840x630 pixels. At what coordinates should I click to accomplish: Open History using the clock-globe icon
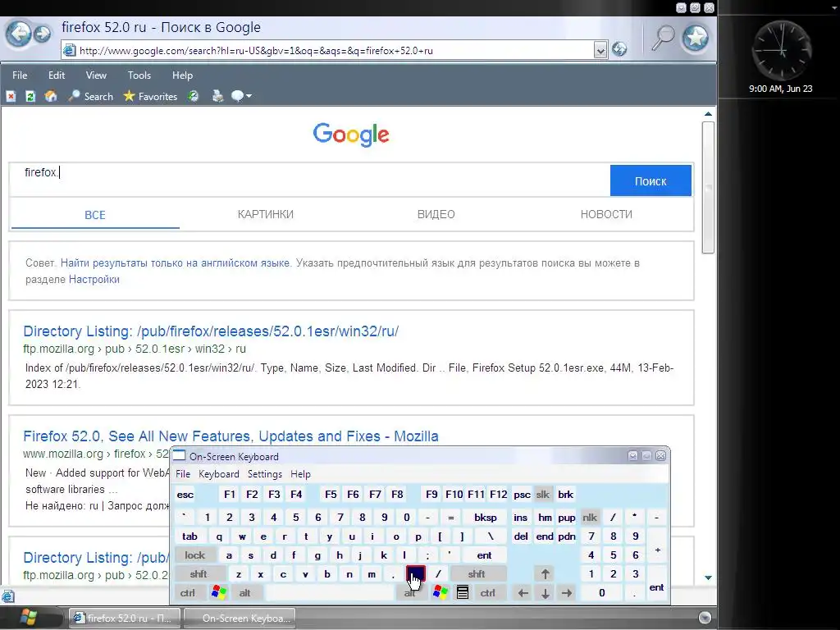(193, 97)
